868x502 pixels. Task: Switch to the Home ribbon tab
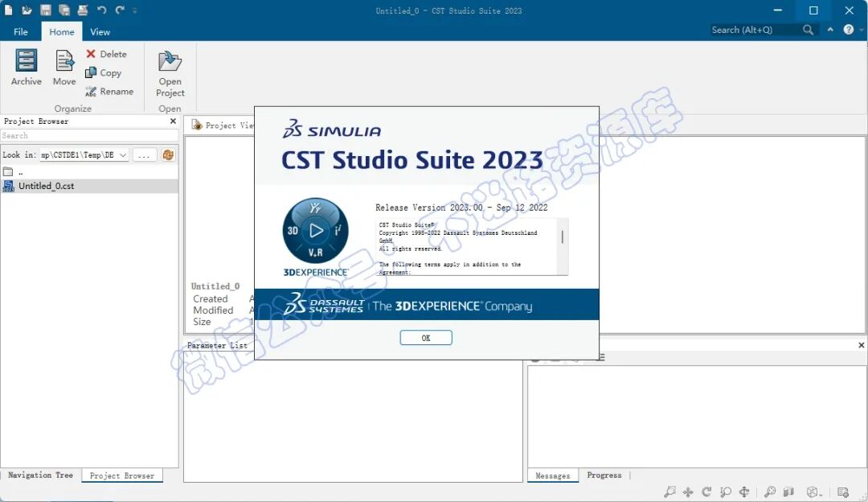click(61, 31)
